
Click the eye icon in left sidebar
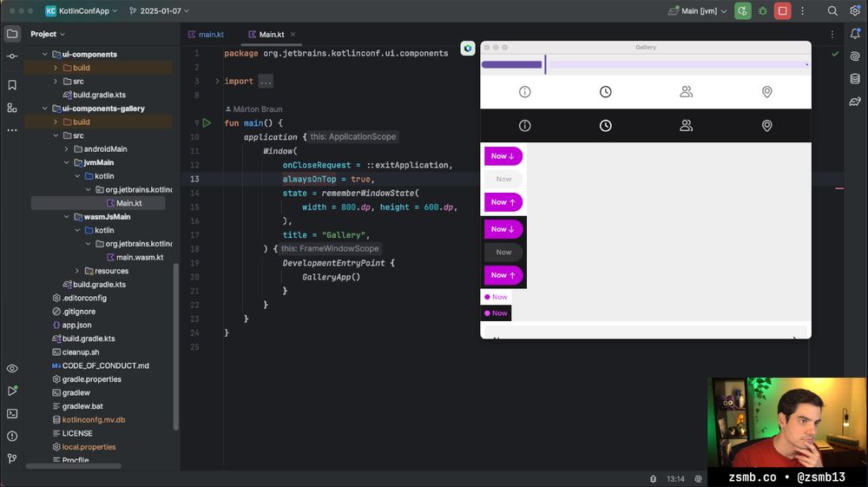click(12, 369)
